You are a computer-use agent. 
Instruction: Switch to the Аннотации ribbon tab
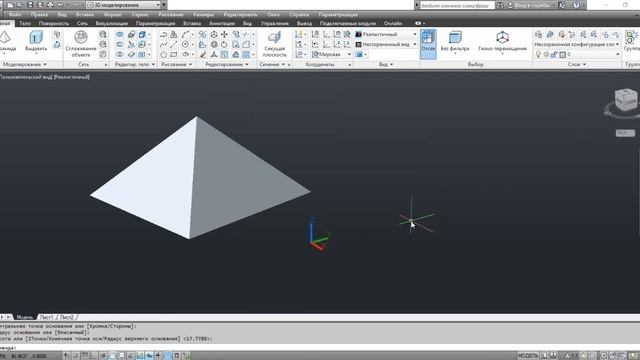point(222,23)
